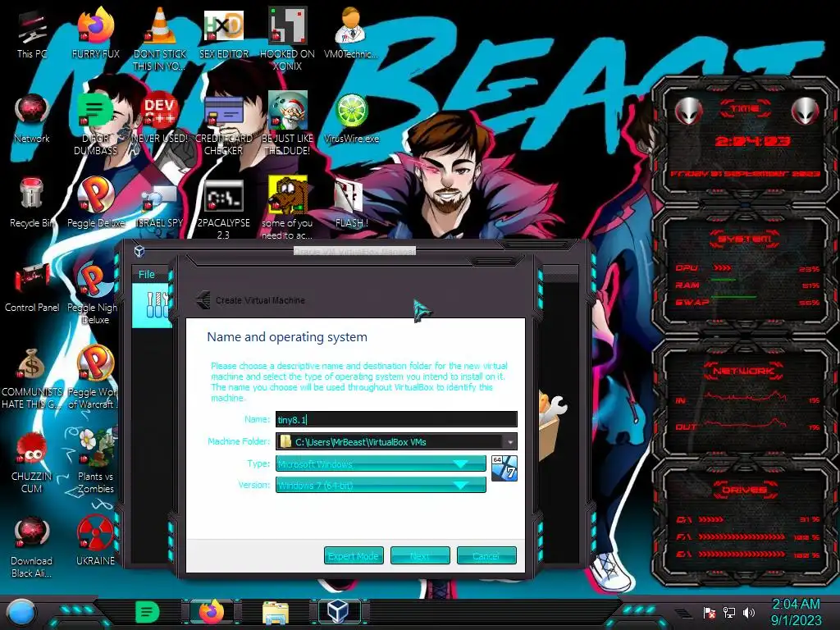Click the network tray icon
The image size is (840, 630).
[x=729, y=612]
